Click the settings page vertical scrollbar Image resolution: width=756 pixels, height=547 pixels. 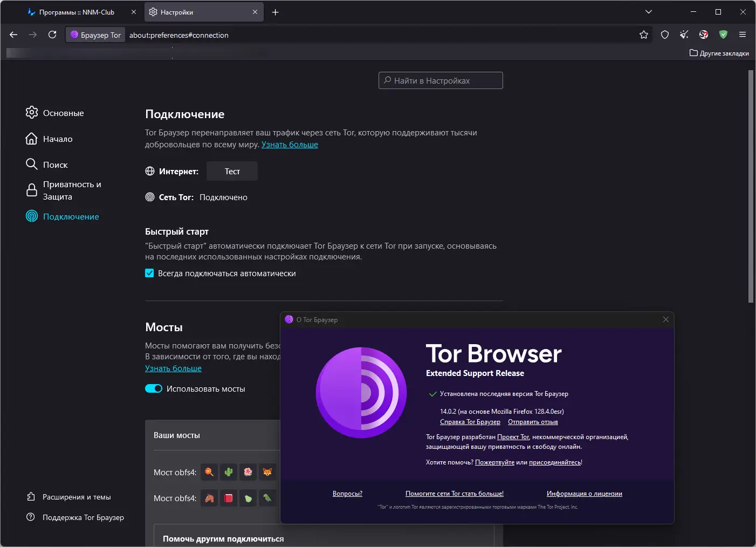751,187
